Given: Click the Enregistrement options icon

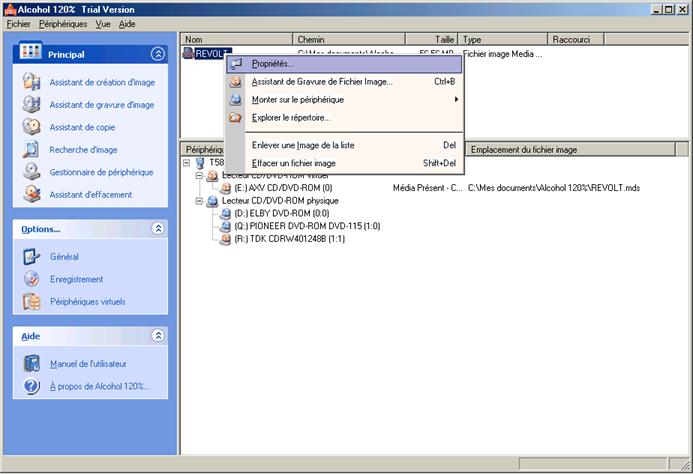Looking at the screenshot, I should point(31,279).
